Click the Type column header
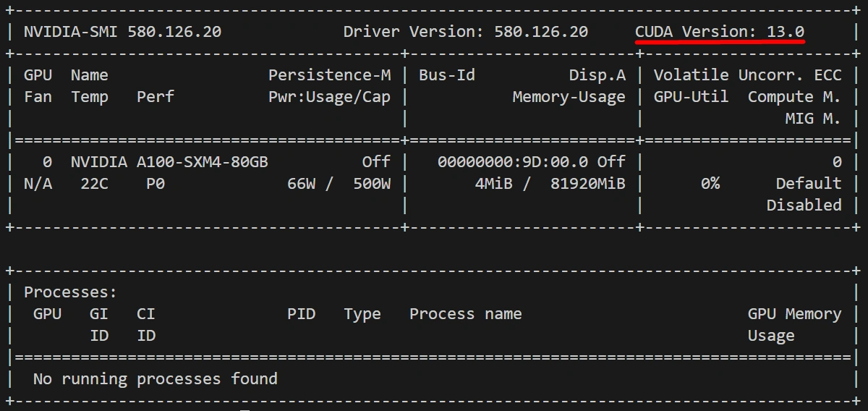Screen dimensions: 868x411 tap(362, 314)
